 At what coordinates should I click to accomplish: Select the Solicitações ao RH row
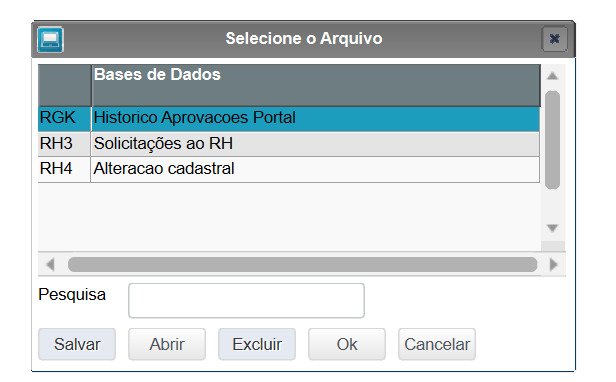pyautogui.click(x=289, y=144)
